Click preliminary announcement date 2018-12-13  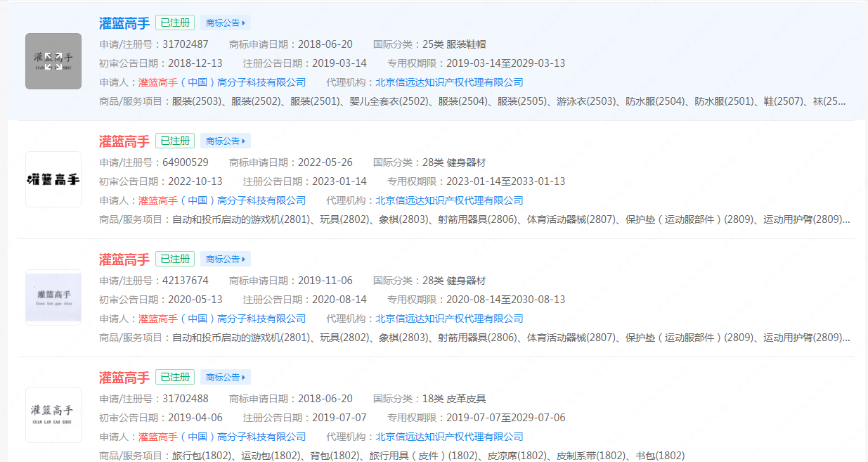tap(195, 63)
